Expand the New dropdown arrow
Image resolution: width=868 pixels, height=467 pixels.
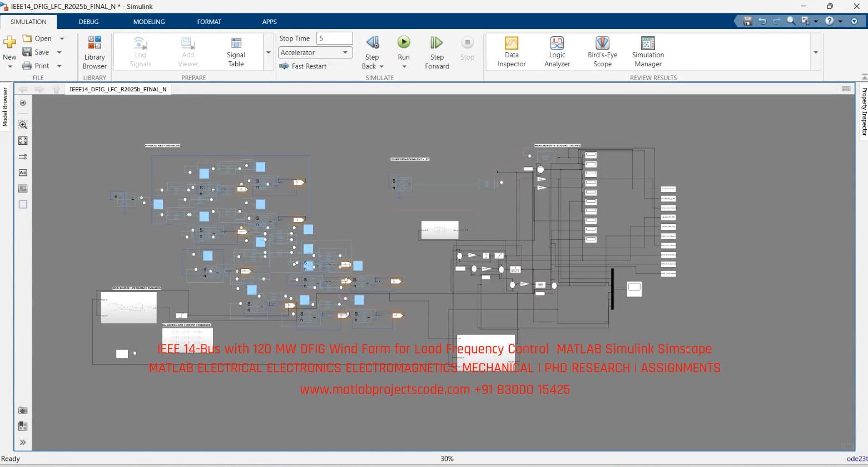(x=9, y=67)
